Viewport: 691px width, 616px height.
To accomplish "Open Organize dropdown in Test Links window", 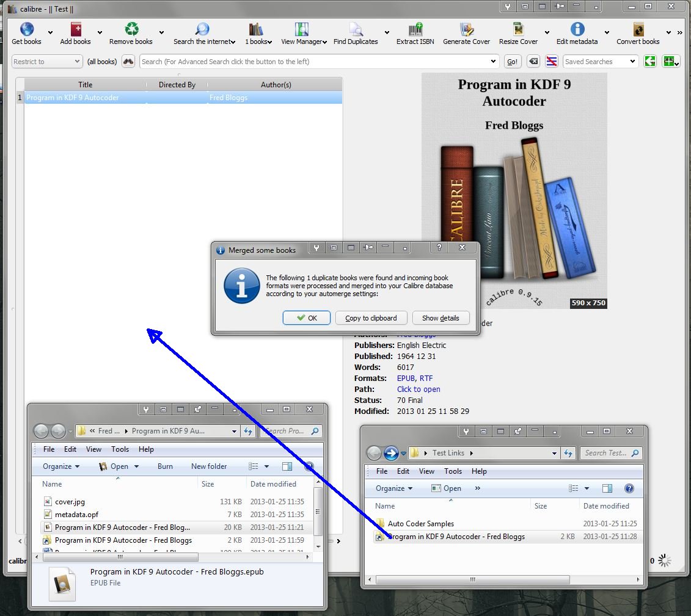I will click(394, 488).
